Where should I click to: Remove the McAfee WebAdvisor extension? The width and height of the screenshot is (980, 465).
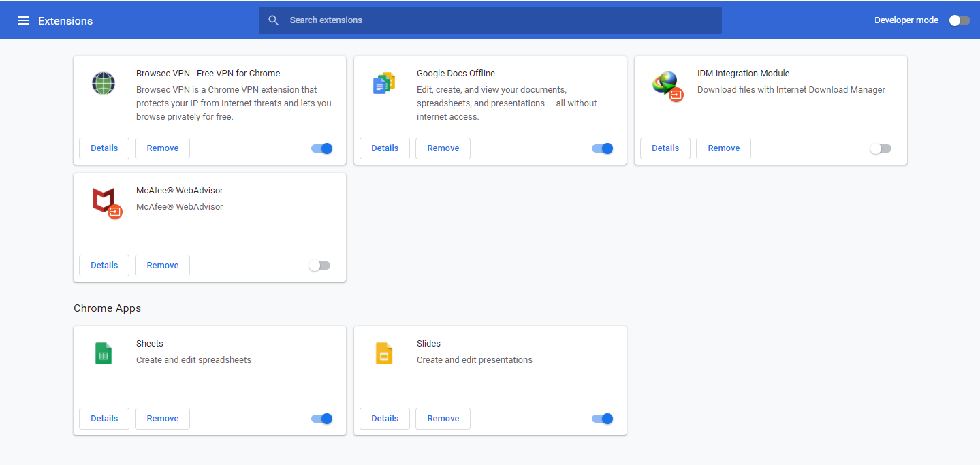coord(162,266)
